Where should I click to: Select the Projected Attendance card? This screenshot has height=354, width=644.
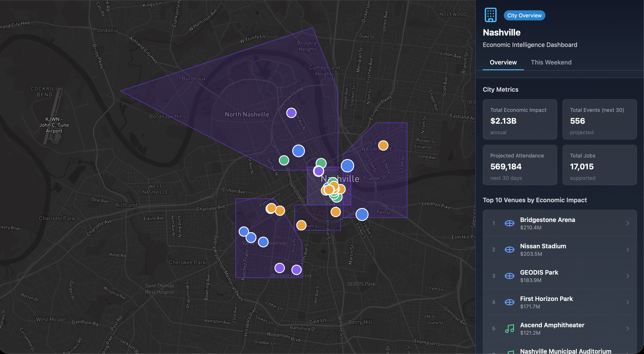(x=520, y=165)
